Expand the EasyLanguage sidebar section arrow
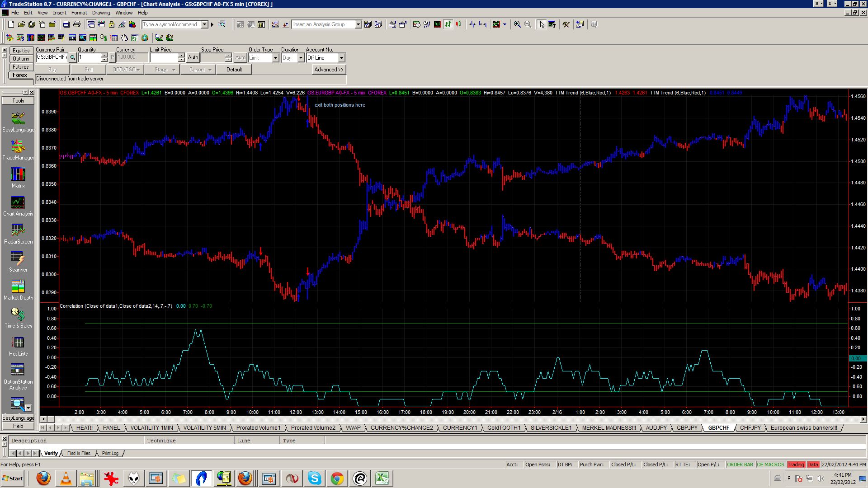The width and height of the screenshot is (868, 488). pos(28,408)
